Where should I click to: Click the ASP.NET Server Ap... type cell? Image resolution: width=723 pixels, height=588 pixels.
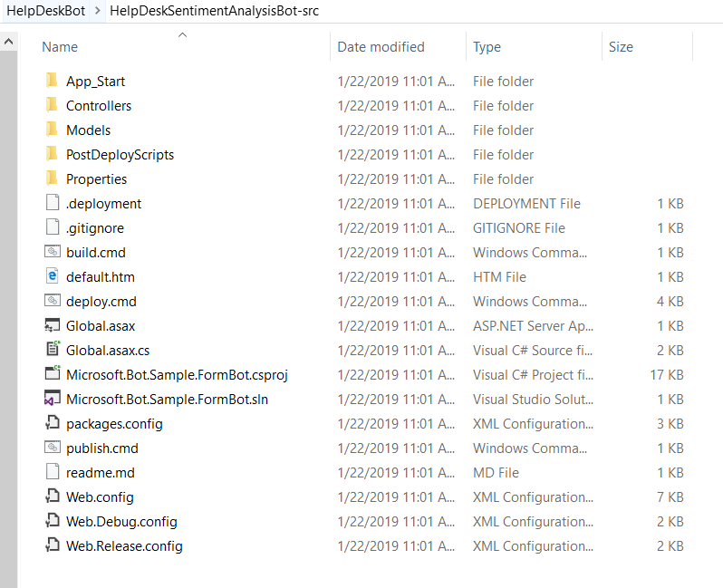click(533, 325)
